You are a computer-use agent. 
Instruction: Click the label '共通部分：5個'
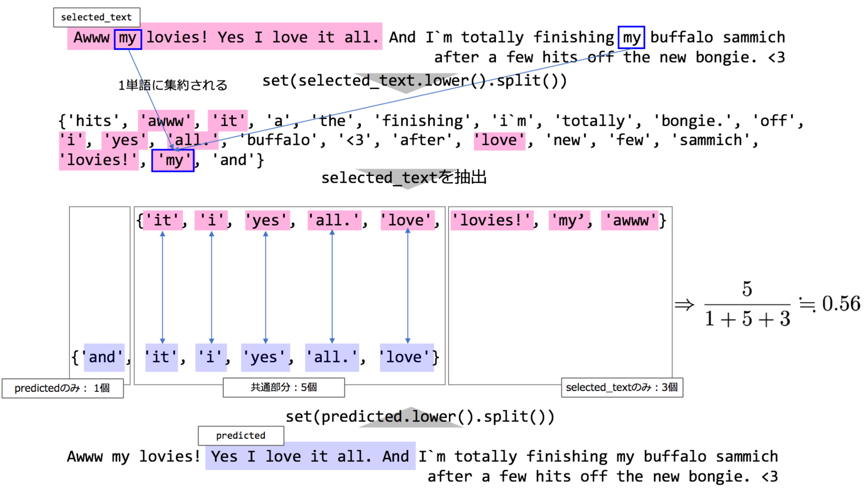(x=283, y=387)
